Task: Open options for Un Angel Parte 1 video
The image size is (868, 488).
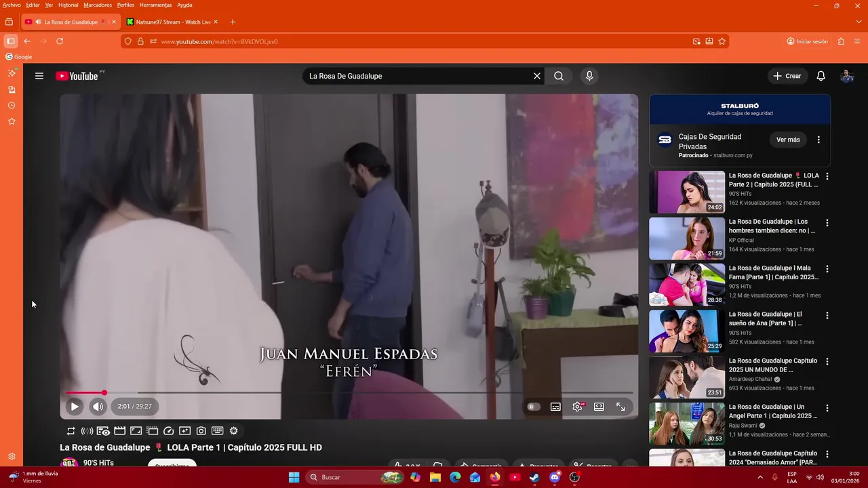Action: (827, 408)
